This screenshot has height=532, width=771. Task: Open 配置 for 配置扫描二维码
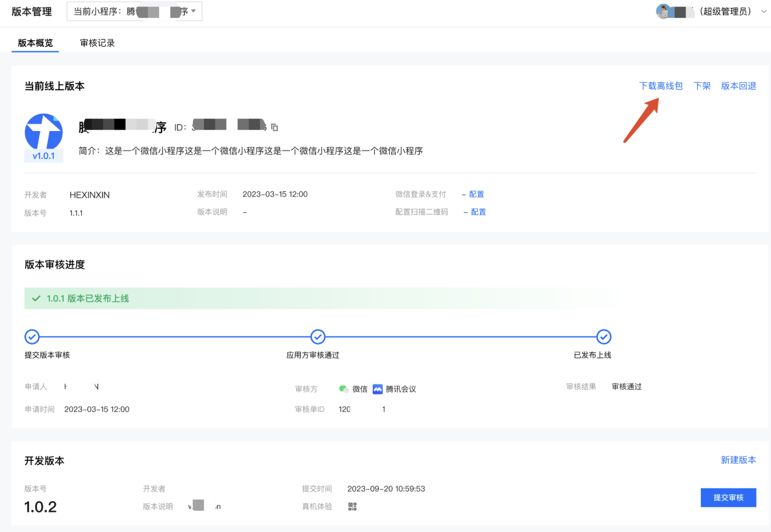point(479,212)
